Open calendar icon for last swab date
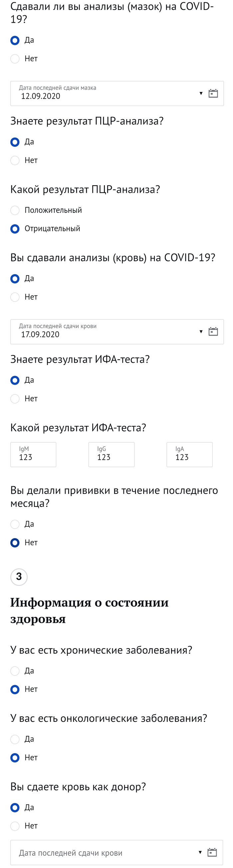This screenshot has height=868, width=233. [213, 93]
